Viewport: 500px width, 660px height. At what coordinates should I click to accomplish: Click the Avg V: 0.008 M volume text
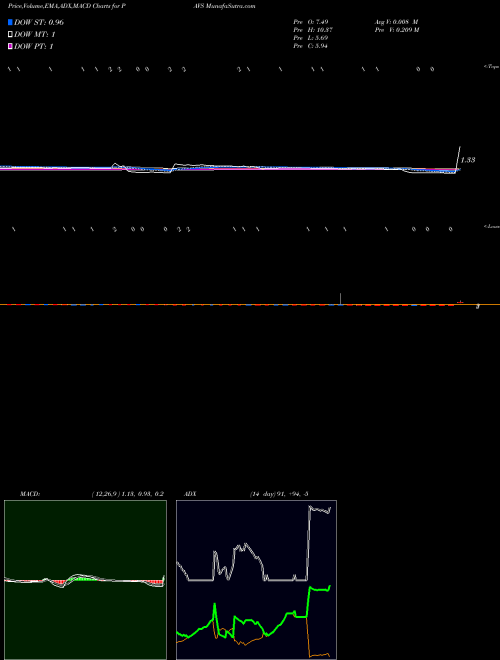coord(398,22)
